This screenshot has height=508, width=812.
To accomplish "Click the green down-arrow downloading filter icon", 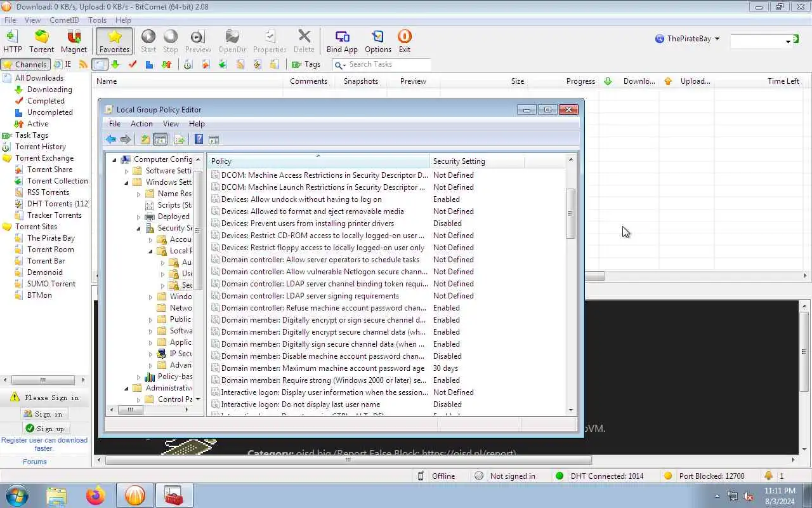I will 115,64.
